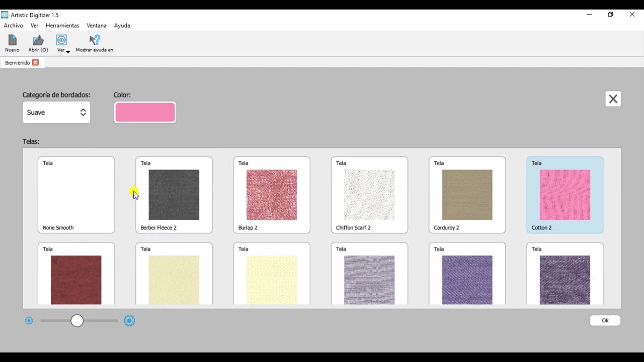The image size is (644, 362).
Task: Click the Artistic Digitizer app icon
Action: click(5, 15)
